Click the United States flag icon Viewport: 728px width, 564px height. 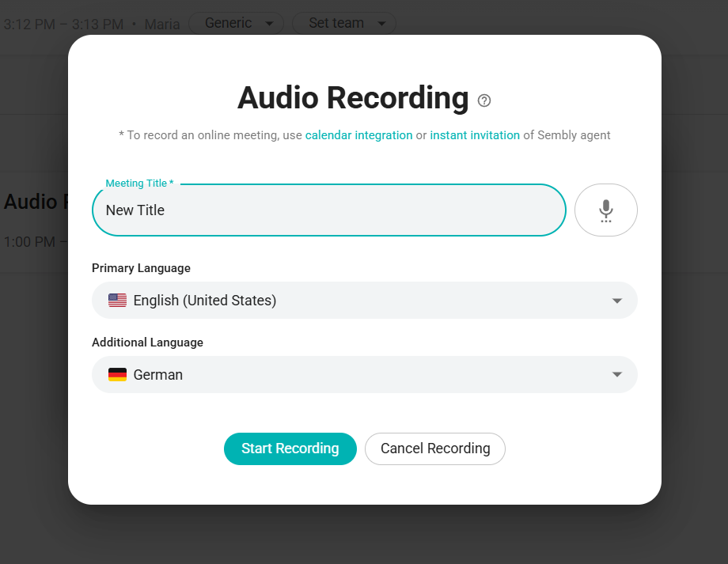(117, 301)
